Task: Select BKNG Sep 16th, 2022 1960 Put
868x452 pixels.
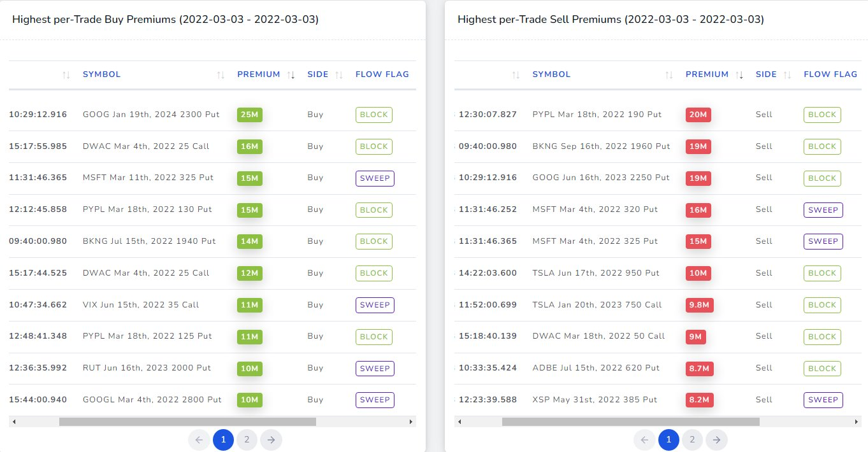Action: (x=602, y=146)
